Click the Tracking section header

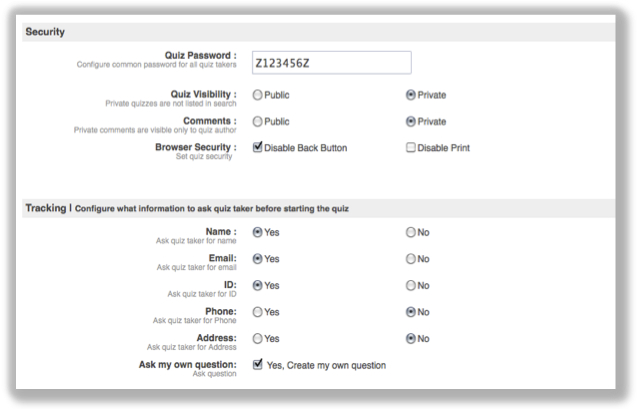(48, 207)
